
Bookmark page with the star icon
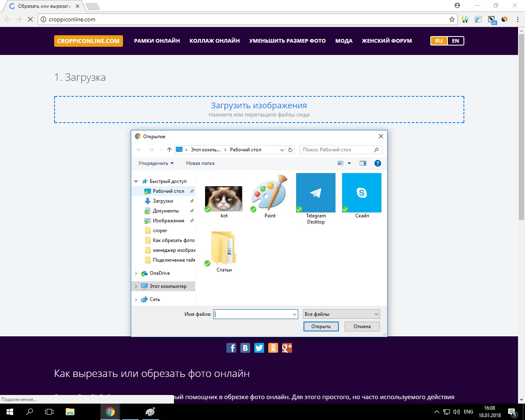[452, 19]
